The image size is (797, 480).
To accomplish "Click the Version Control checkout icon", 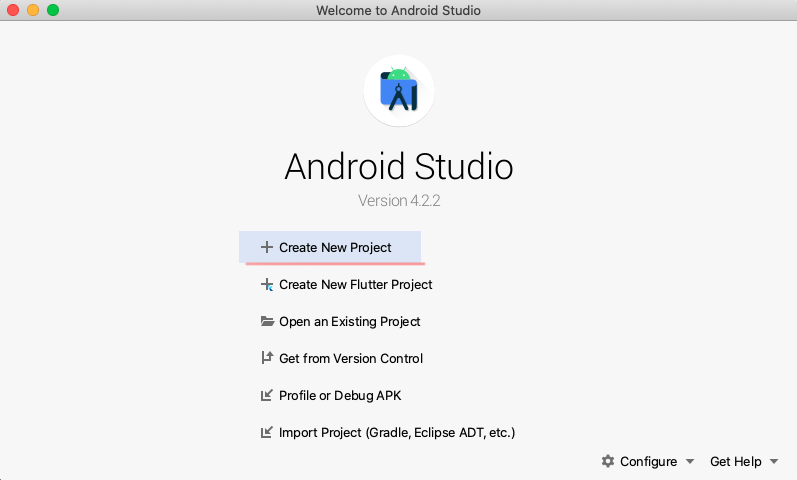I will [267, 358].
